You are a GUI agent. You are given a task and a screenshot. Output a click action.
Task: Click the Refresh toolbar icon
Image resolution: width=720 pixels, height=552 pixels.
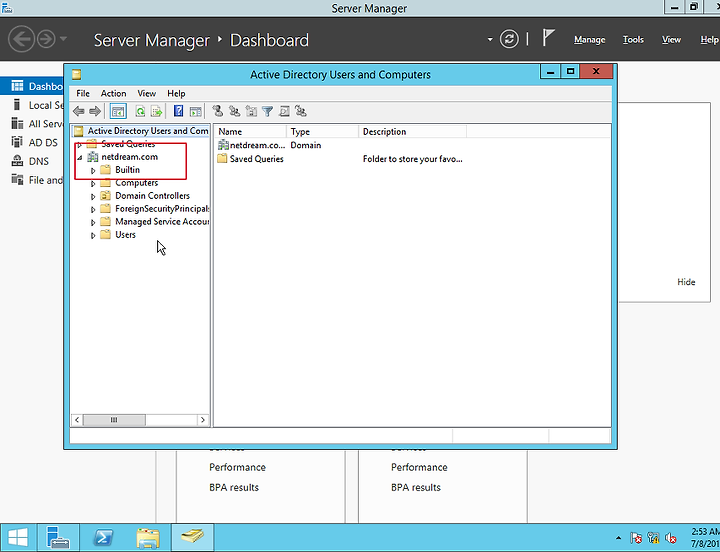(140, 111)
